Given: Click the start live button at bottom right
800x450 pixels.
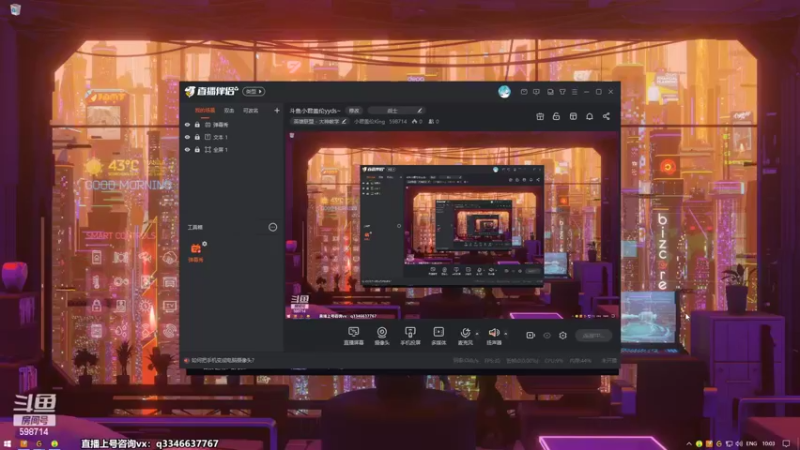Looking at the screenshot, I should pyautogui.click(x=593, y=335).
